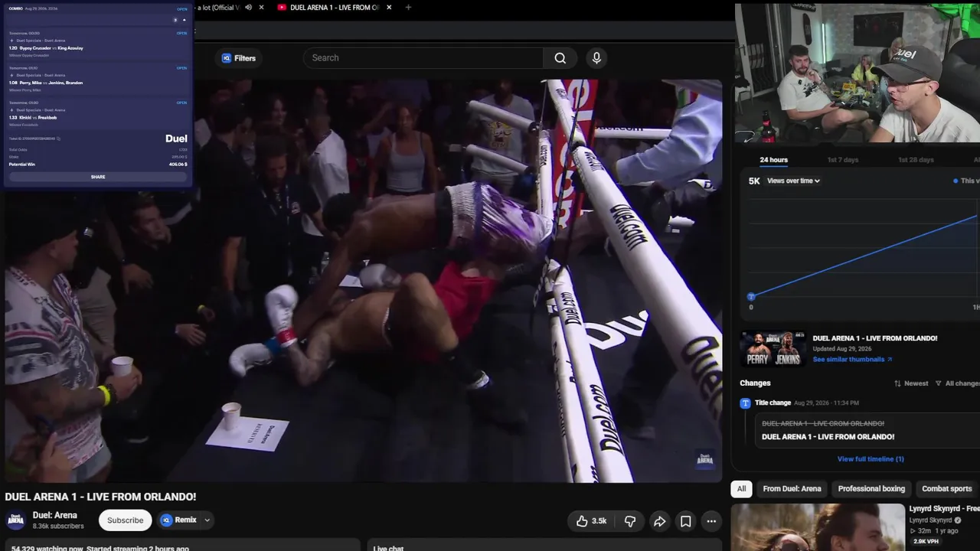Open View full timeline link
The height and width of the screenshot is (551, 980).
[871, 459]
